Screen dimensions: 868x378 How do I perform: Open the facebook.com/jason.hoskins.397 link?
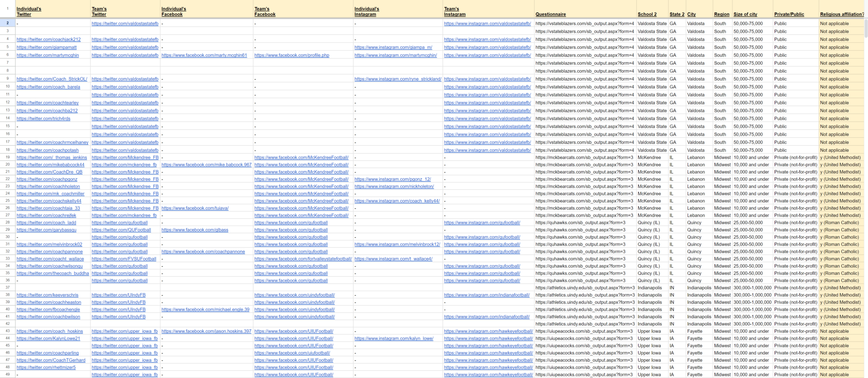click(x=206, y=331)
